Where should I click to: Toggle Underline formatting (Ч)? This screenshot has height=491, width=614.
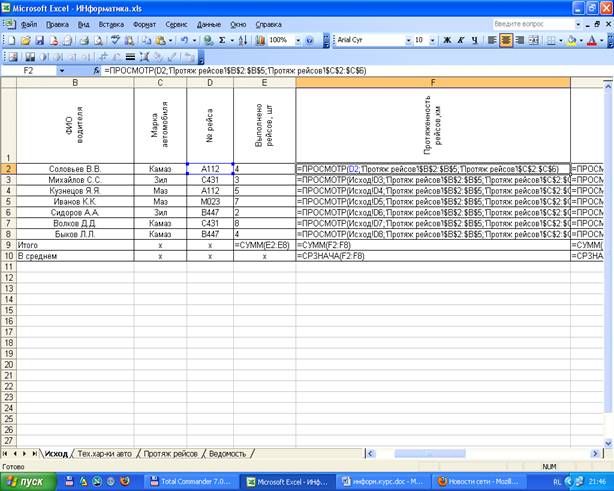point(474,41)
